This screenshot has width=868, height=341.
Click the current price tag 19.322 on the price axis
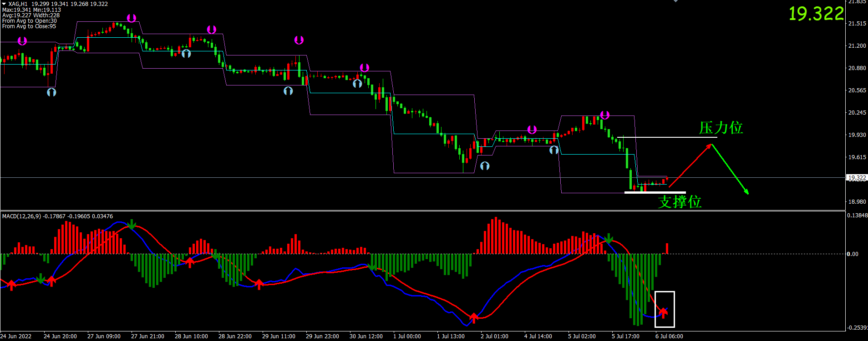856,178
